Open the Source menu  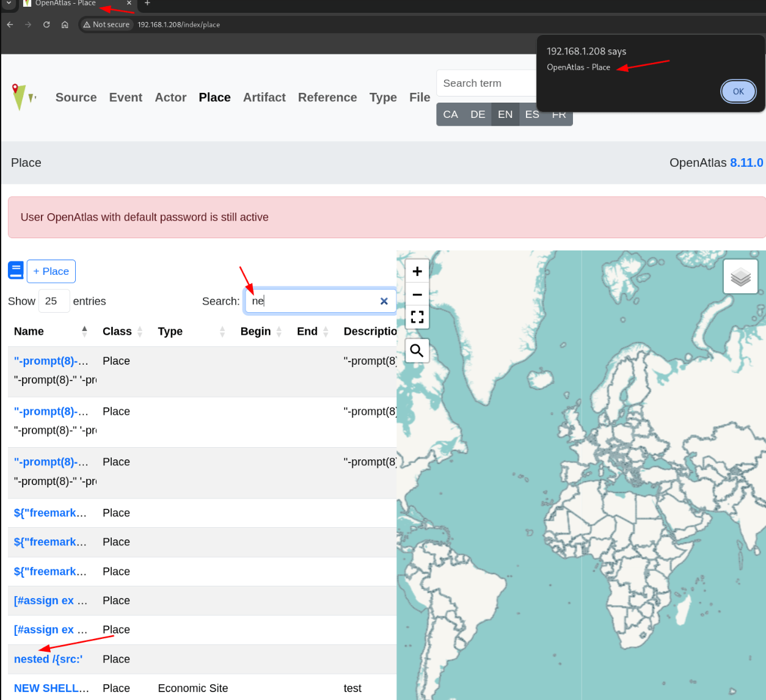(76, 97)
